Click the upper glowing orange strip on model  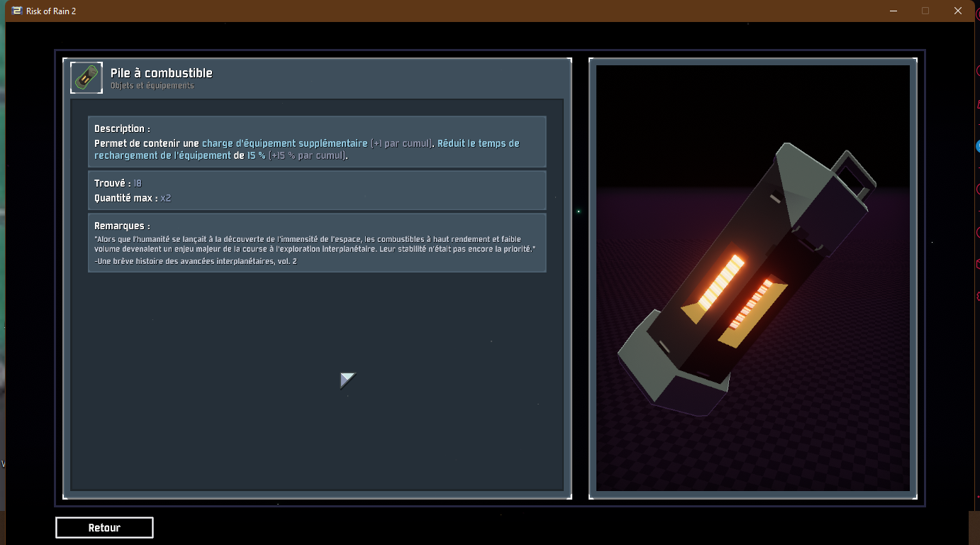(x=720, y=282)
